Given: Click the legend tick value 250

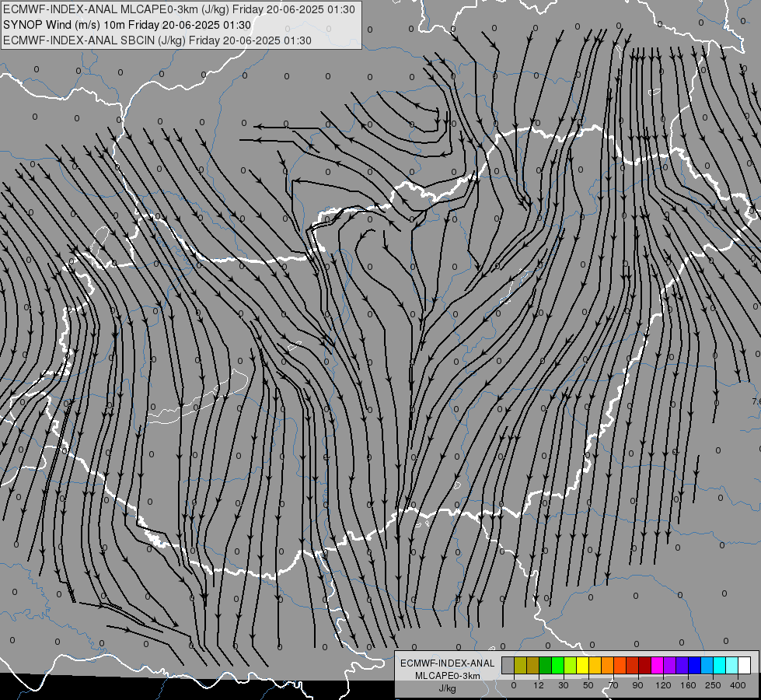Looking at the screenshot, I should (713, 685).
